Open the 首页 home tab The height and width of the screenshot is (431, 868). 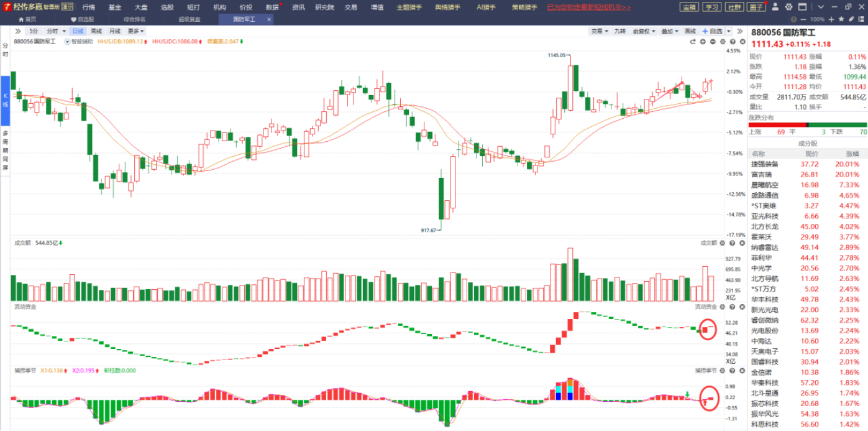(27, 19)
